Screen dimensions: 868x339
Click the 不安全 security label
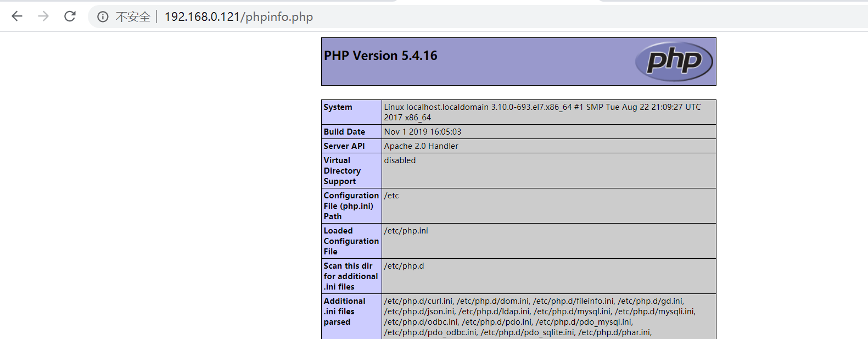tap(133, 17)
